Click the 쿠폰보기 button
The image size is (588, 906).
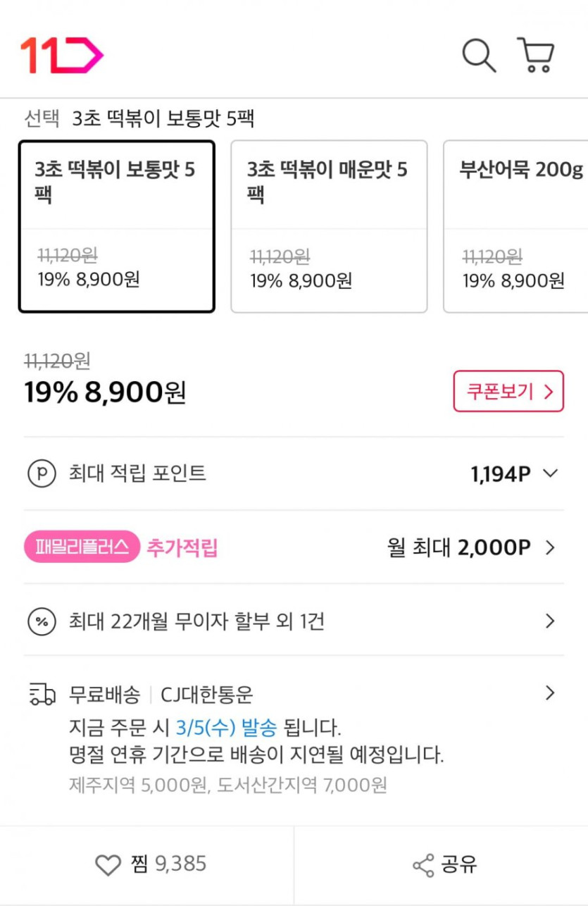508,391
